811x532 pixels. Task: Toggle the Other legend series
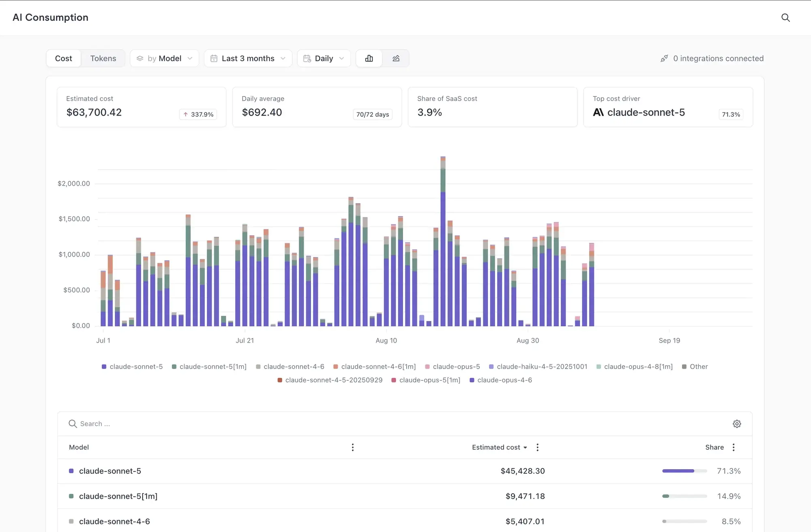(x=695, y=367)
